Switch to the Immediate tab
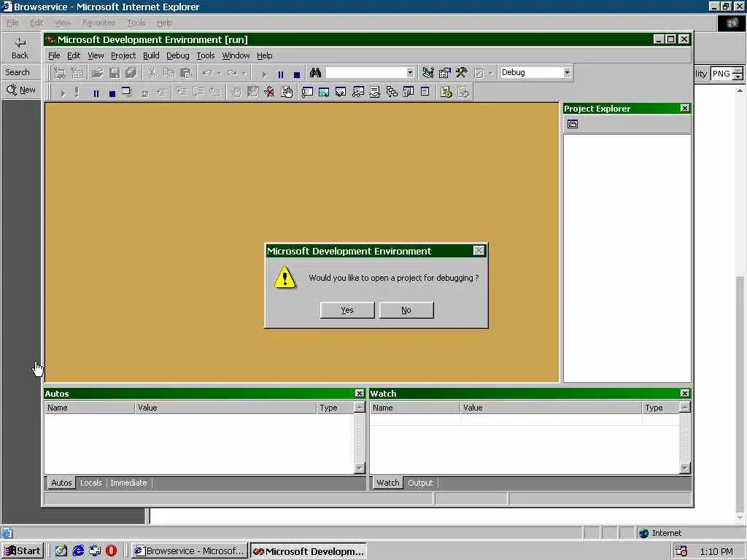The width and height of the screenshot is (747, 560). tap(128, 483)
